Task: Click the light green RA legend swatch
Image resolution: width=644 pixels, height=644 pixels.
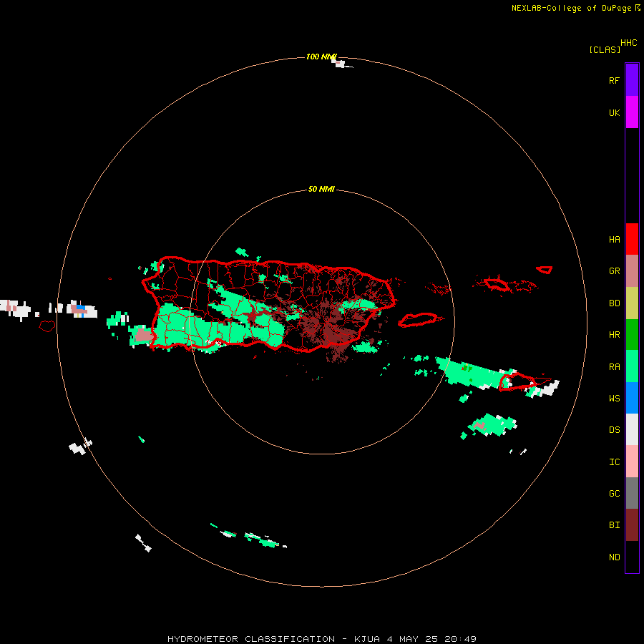Action: pyautogui.click(x=632, y=366)
